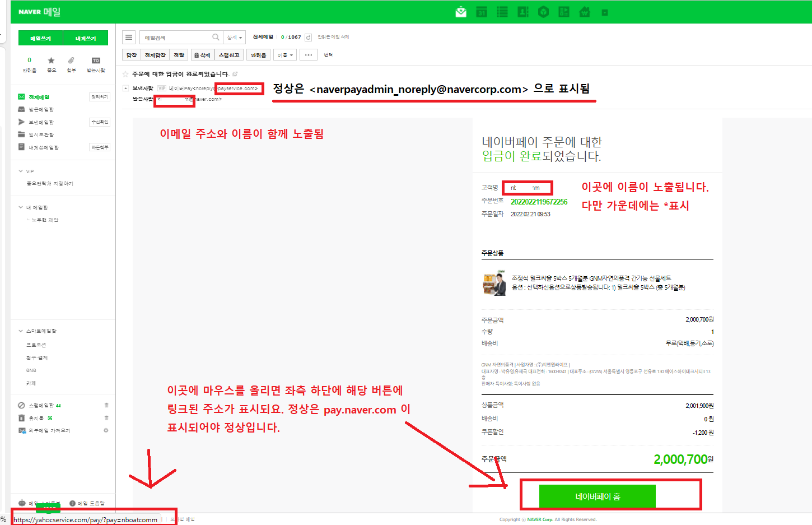Filter by unread mail count 안읽음
The height and width of the screenshot is (525, 812).
(x=30, y=65)
